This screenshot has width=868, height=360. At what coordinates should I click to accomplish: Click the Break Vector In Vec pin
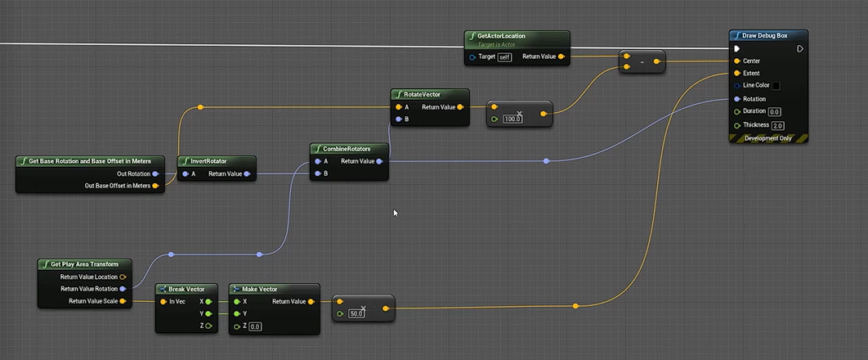pos(163,302)
